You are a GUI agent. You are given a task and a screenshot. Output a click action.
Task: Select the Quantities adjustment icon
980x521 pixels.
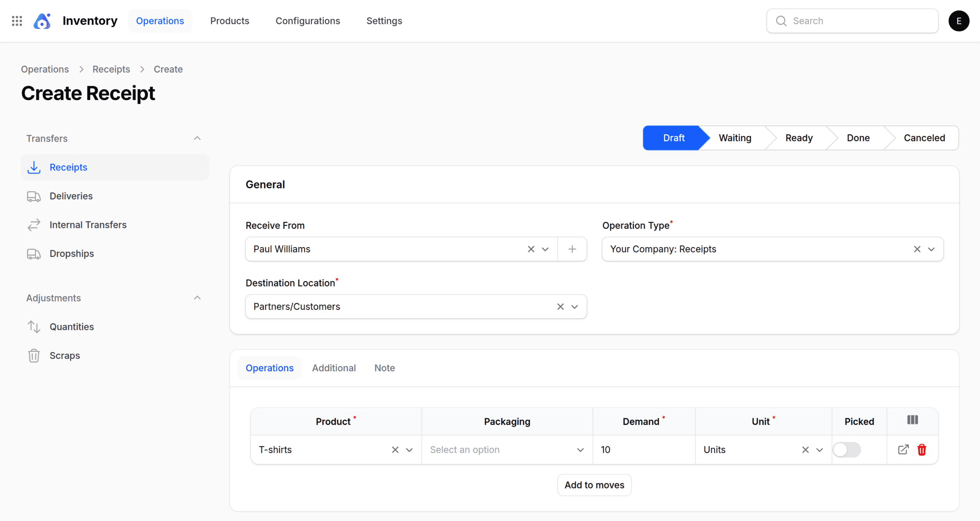coord(34,326)
